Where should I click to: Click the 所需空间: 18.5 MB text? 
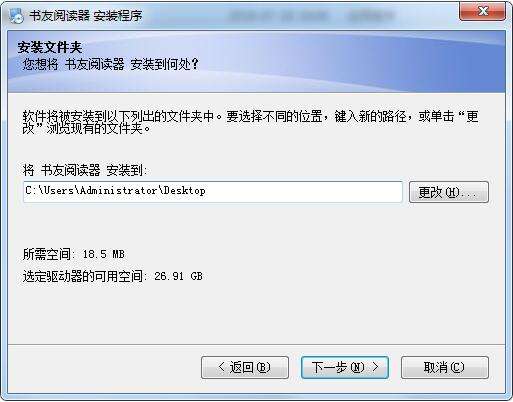pyautogui.click(x=74, y=254)
